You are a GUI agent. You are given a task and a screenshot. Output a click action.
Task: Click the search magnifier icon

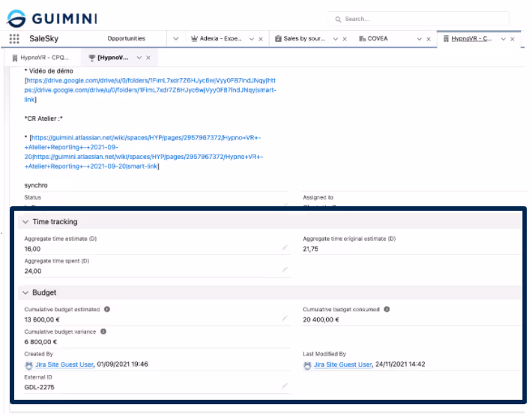338,19
